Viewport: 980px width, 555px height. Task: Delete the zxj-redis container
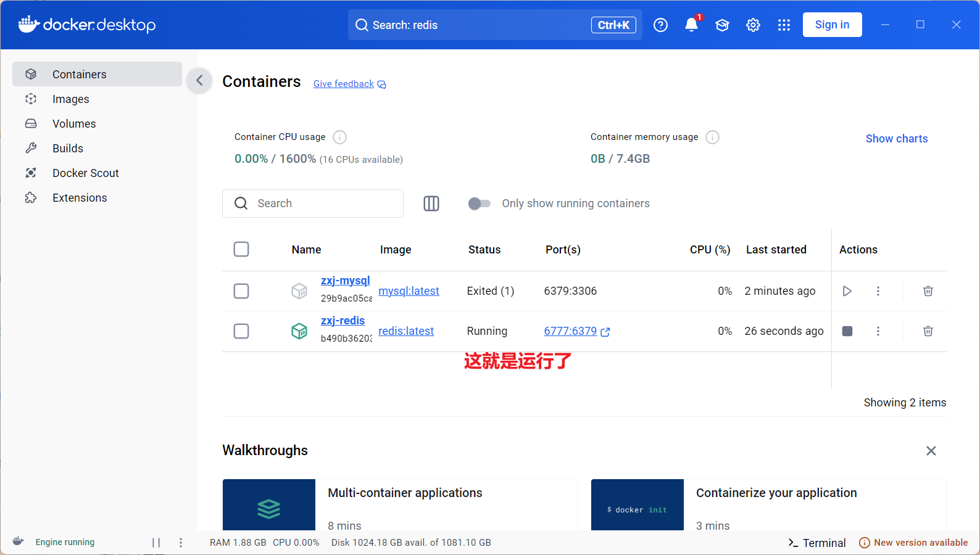click(x=928, y=331)
